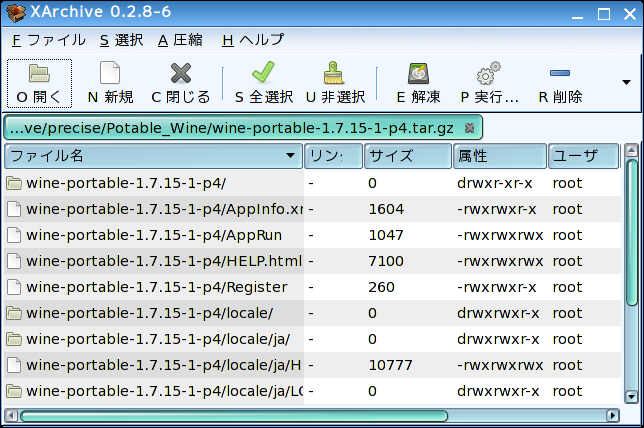The image size is (644, 428).
Task: Select the Register file row
Action: point(312,287)
